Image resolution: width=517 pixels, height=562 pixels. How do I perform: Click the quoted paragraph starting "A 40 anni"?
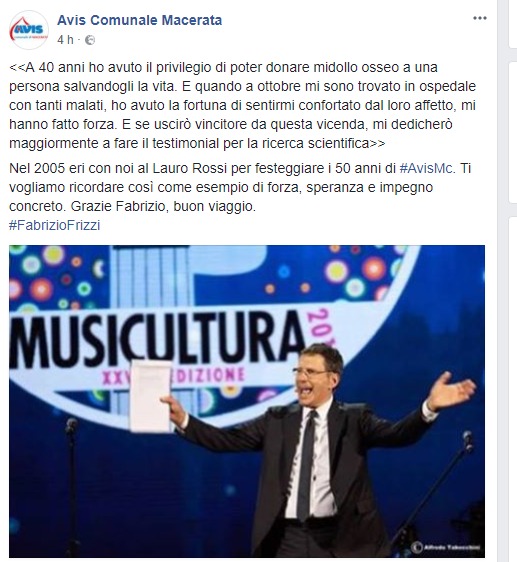pyautogui.click(x=242, y=105)
